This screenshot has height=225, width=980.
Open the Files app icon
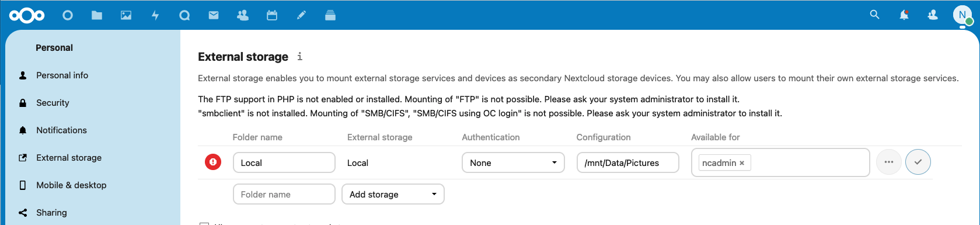pos(97,15)
